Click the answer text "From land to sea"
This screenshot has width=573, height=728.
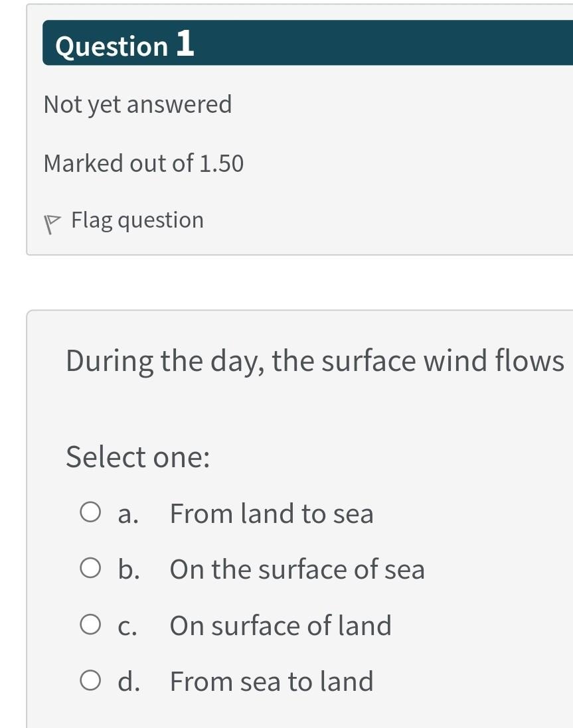[x=272, y=514]
